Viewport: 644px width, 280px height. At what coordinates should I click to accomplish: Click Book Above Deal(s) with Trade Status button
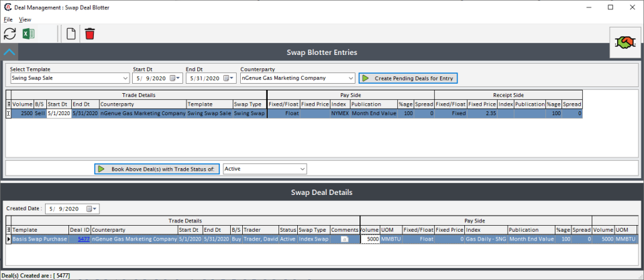click(x=157, y=169)
